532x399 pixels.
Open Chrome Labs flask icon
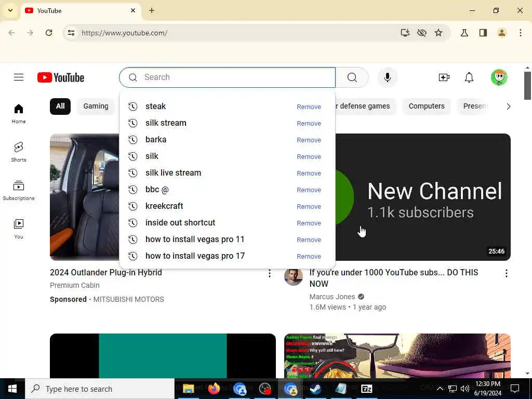coord(464,33)
